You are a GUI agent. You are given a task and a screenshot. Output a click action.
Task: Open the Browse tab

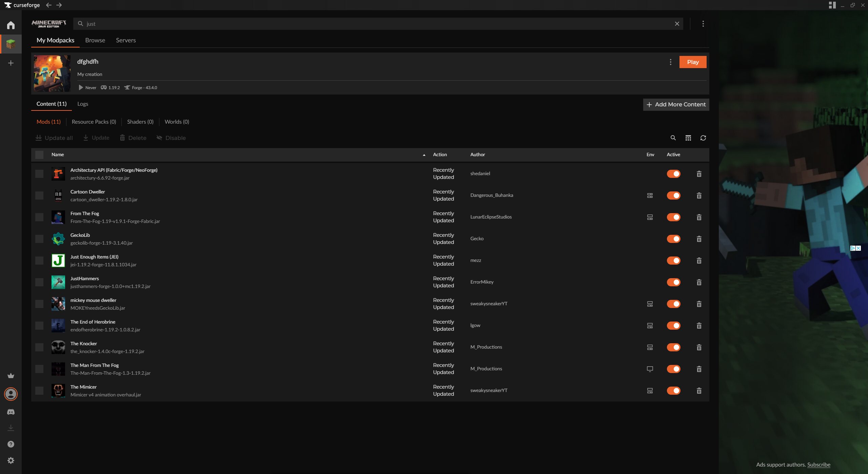tap(95, 40)
